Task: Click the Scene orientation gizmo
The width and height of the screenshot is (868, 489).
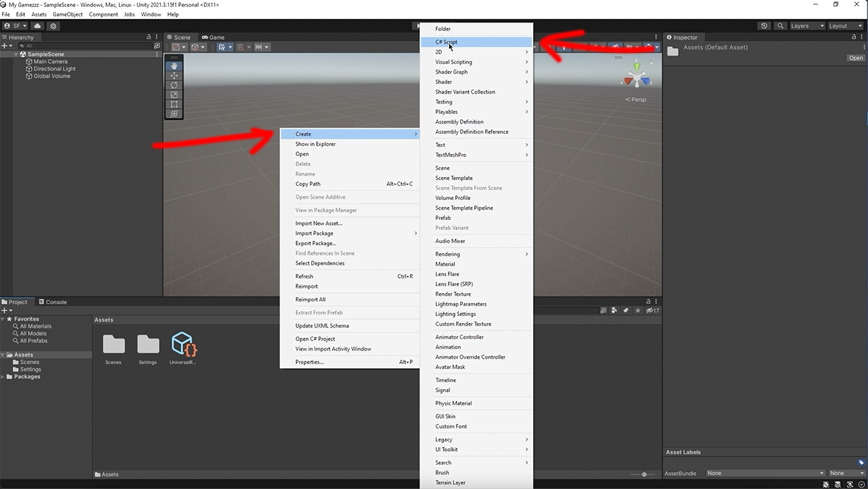Action: click(x=637, y=77)
